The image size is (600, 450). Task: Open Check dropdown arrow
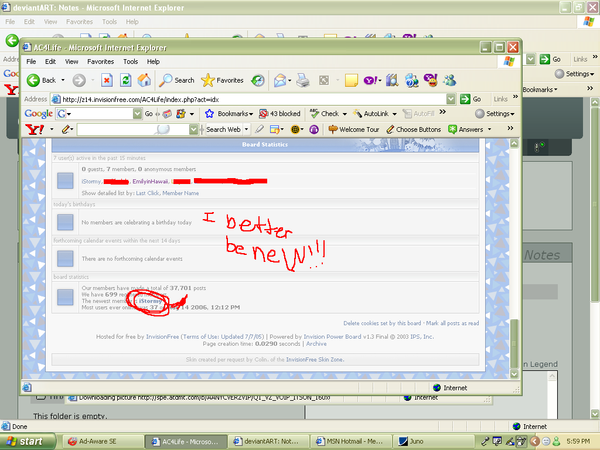pos(344,114)
